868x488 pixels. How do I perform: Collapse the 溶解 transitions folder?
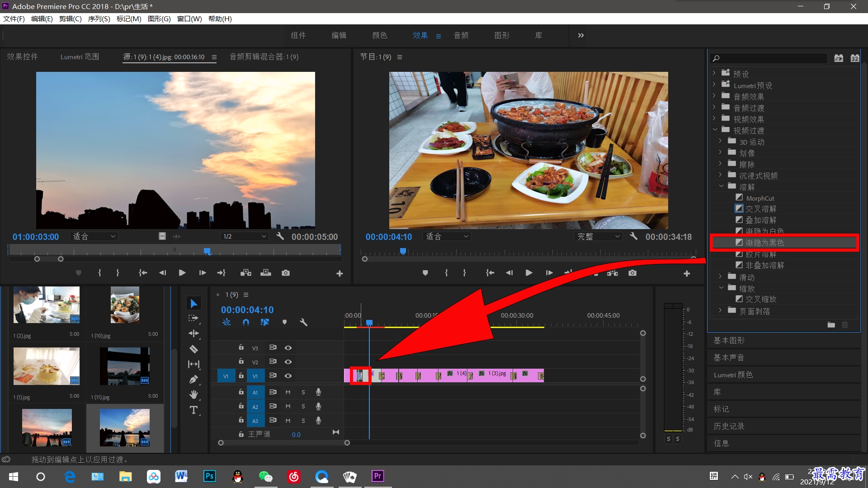(721, 186)
